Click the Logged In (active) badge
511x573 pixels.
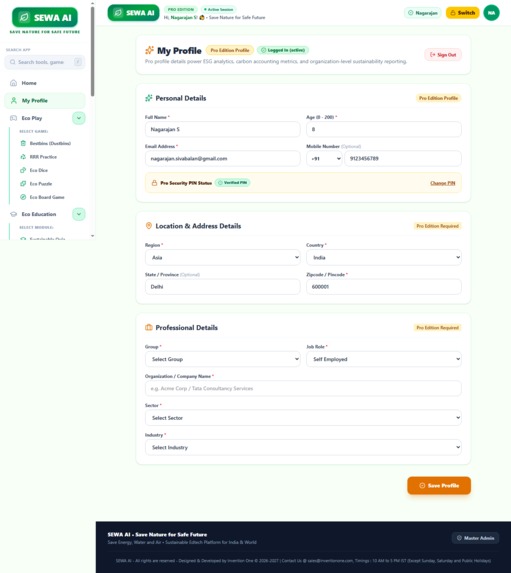283,50
